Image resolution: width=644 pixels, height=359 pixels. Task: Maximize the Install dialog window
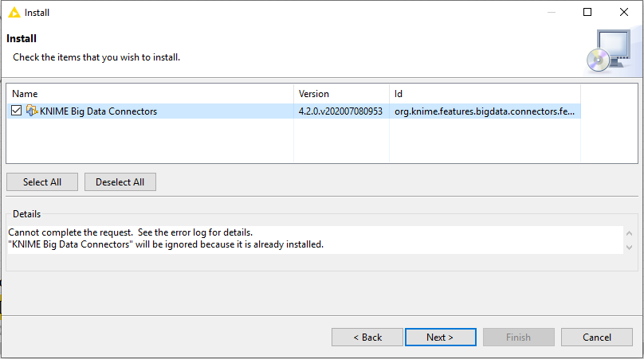pos(587,12)
